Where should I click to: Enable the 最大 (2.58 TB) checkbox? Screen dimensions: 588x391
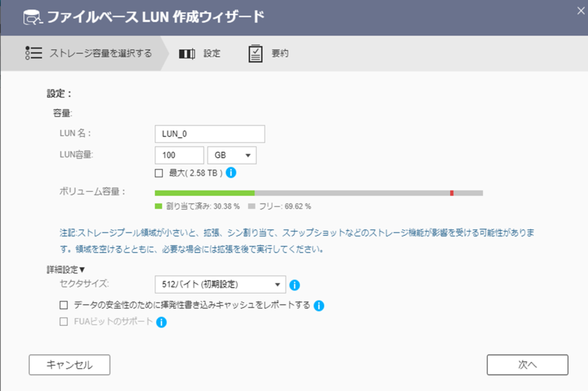(x=159, y=172)
